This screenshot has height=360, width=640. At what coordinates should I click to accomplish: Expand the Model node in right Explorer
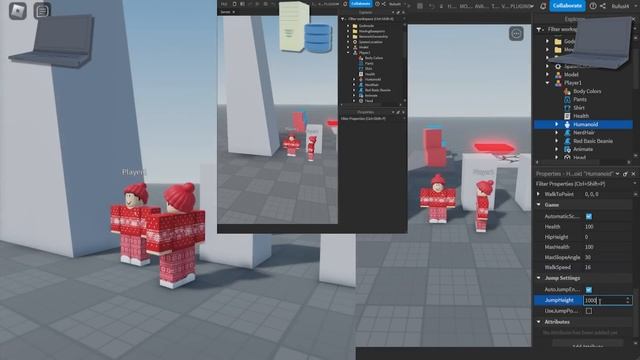pyautogui.click(x=547, y=75)
